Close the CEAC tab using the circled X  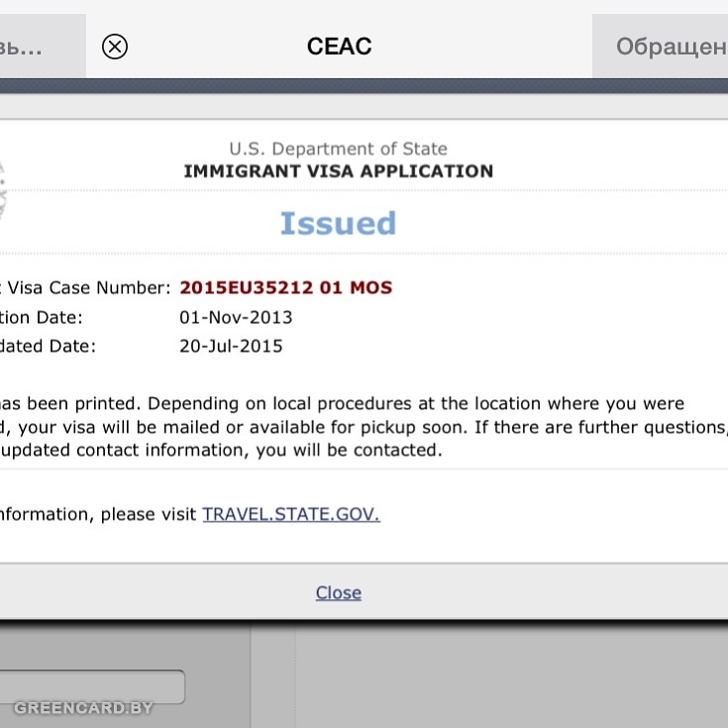pyautogui.click(x=115, y=47)
